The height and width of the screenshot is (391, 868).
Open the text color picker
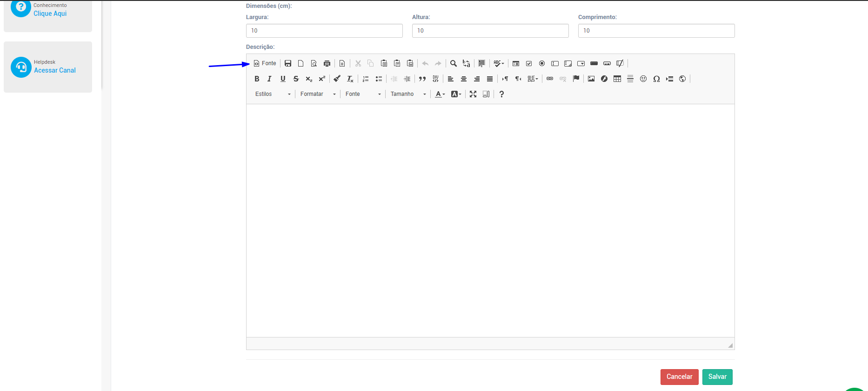point(440,94)
